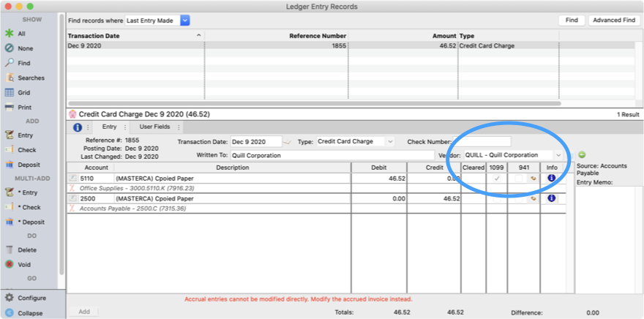
Task: Switch to the User Fields tab
Action: 155,127
